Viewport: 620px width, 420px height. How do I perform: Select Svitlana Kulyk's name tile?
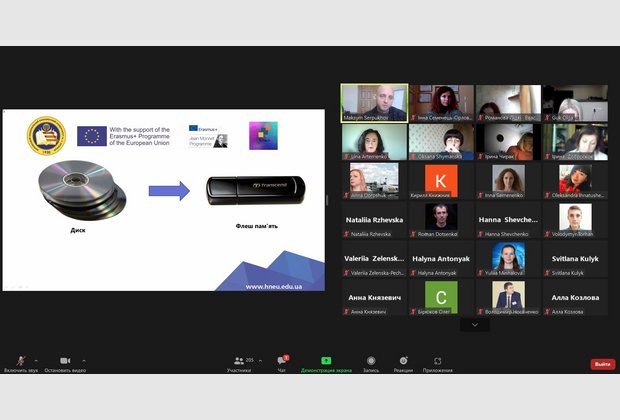point(575,259)
